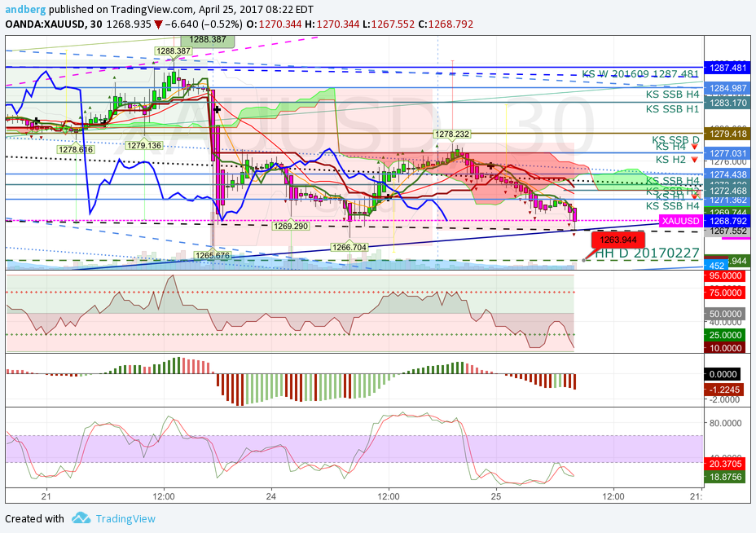Click the KS SSB D line label

coord(676,139)
